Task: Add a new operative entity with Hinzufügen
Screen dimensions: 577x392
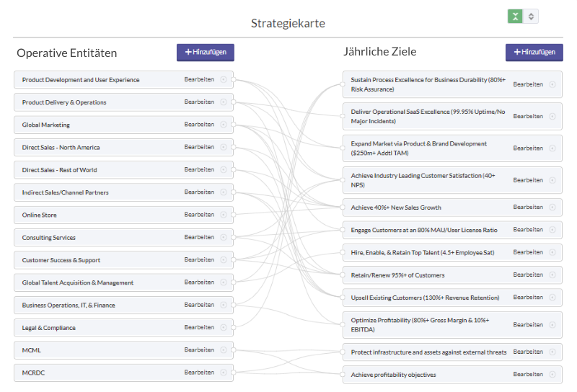Action: coord(206,52)
